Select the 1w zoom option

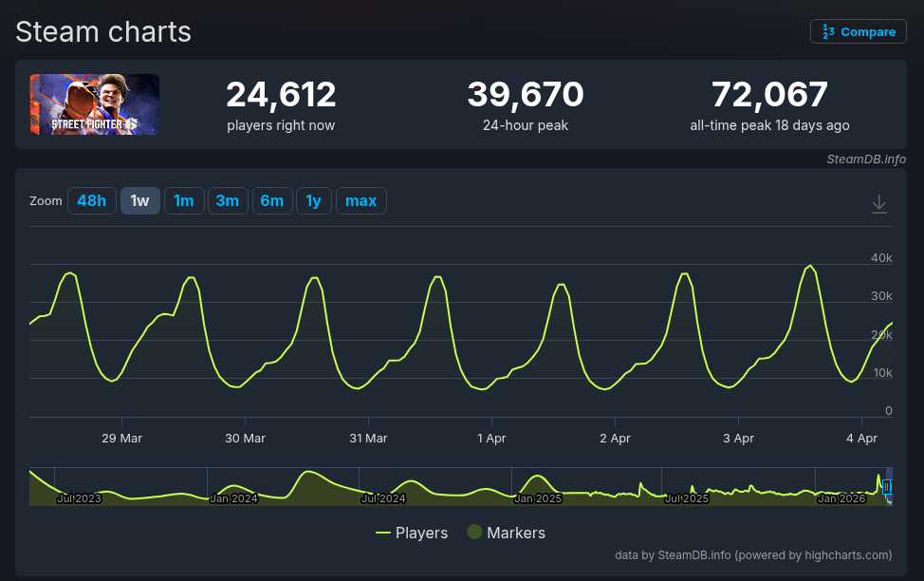[140, 201]
